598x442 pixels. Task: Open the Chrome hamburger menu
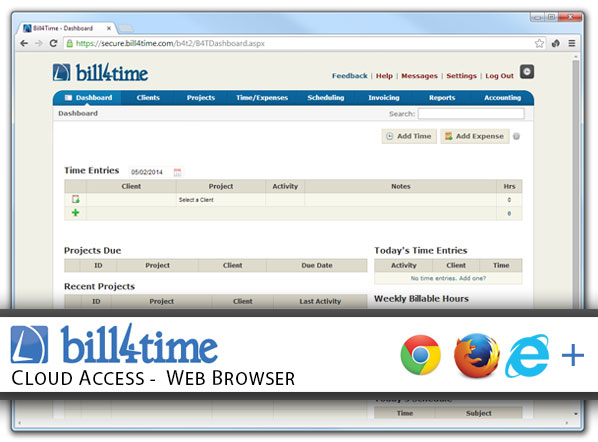tap(572, 43)
